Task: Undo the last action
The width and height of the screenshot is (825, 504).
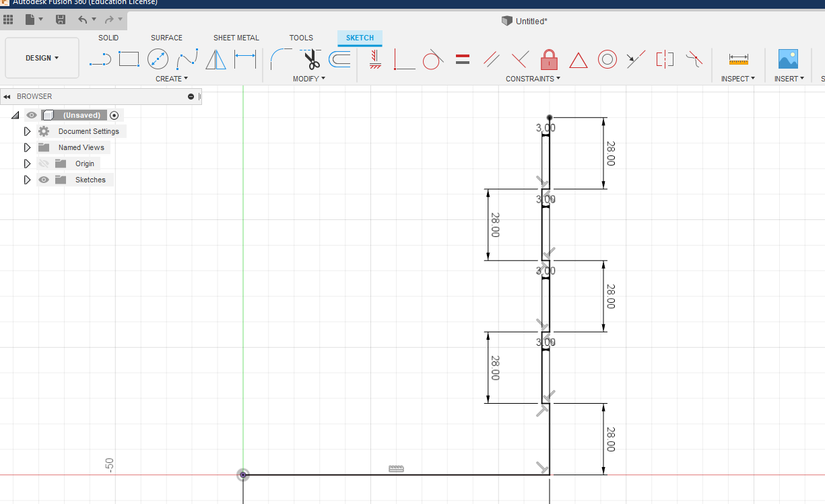Action: pyautogui.click(x=82, y=20)
